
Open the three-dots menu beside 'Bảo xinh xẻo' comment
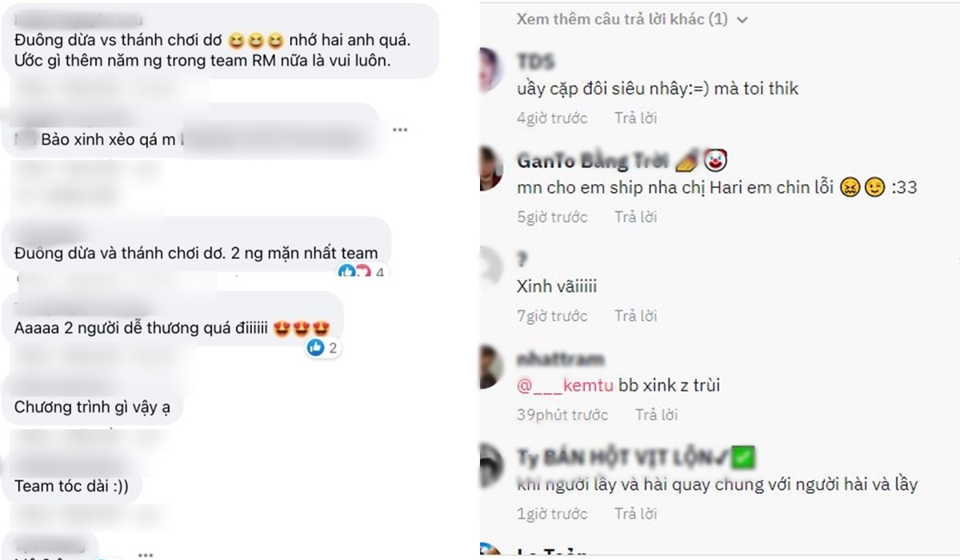tap(399, 129)
